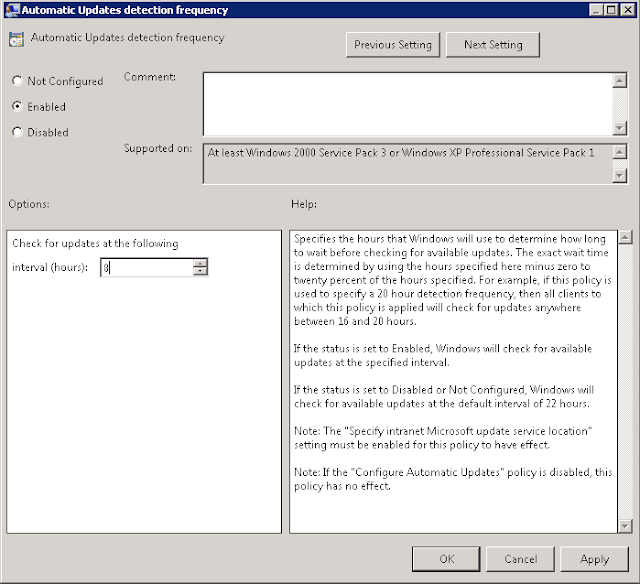Click Comment box scroll up arrow
This screenshot has height=584, width=640.
[x=620, y=80]
